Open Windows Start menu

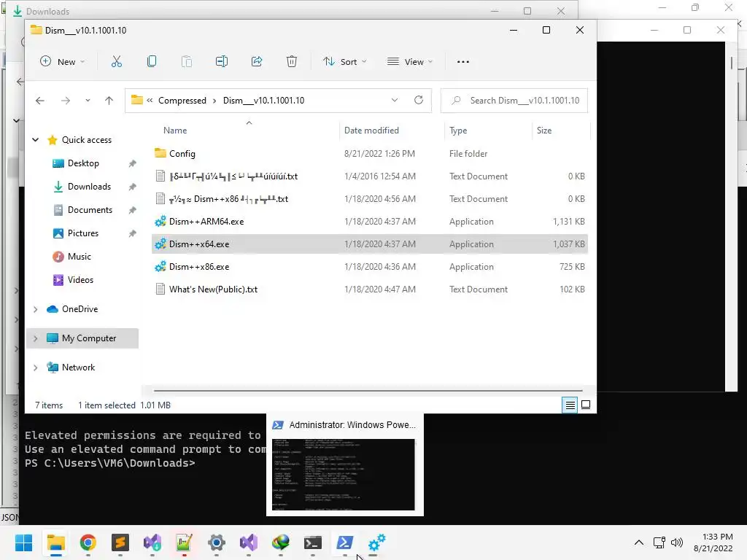[23, 542]
